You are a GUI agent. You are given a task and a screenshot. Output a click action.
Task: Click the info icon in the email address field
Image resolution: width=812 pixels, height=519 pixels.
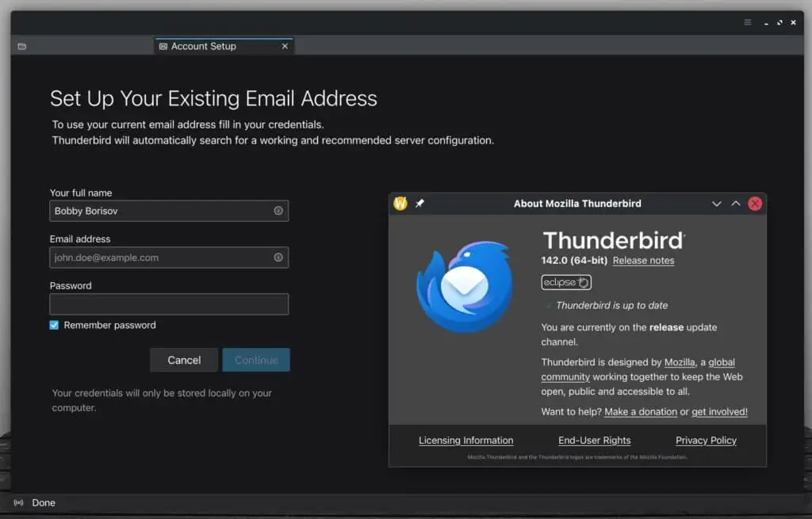point(278,258)
